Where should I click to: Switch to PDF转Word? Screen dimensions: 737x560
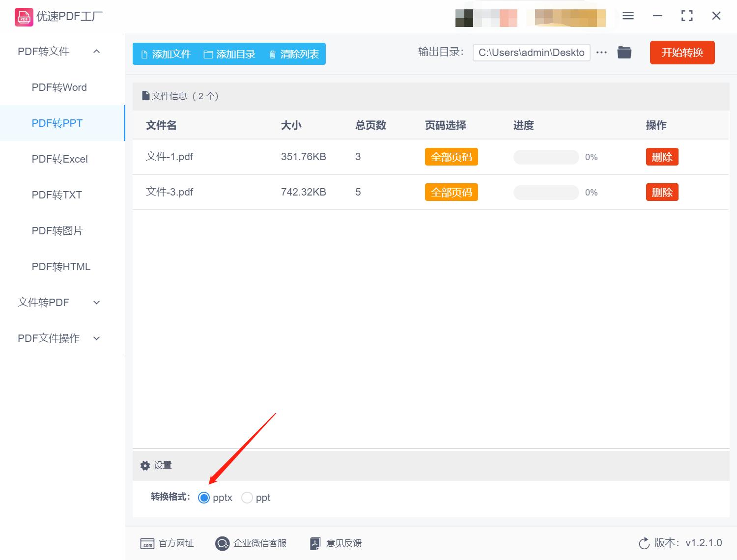click(58, 87)
